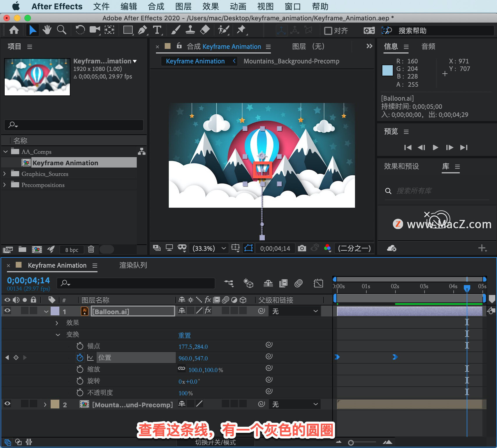Collapse the AA_Comps folder
Viewport: 497px width, 448px height.
coord(6,152)
